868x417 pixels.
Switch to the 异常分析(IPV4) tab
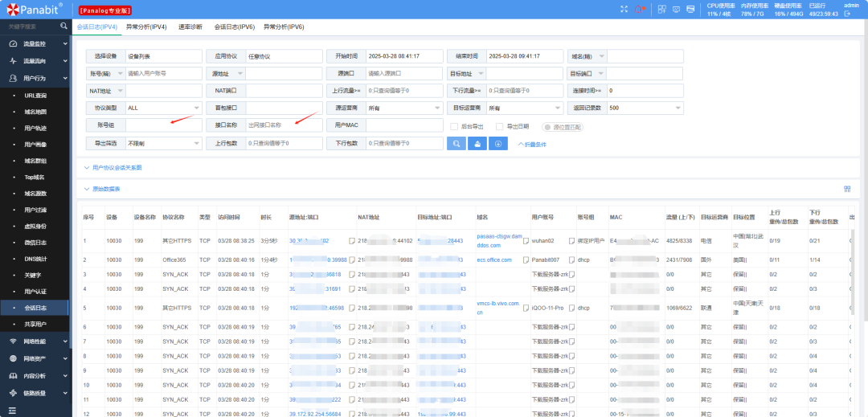click(x=146, y=27)
